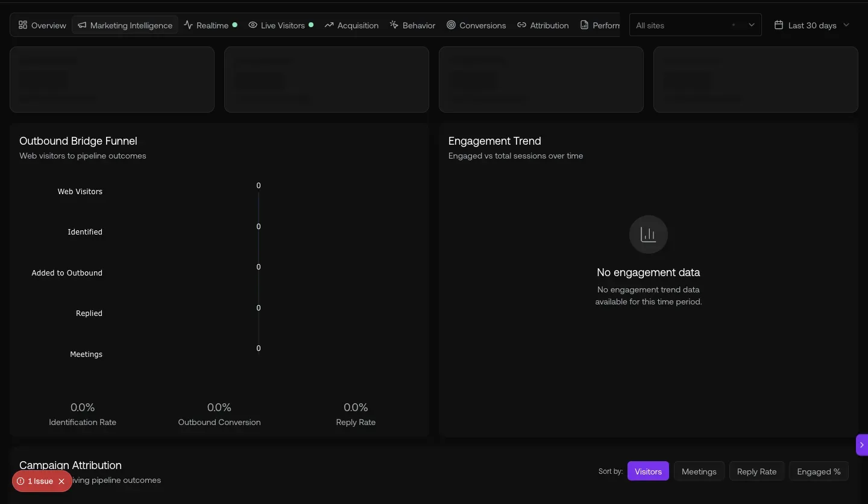Sort campaigns by Engaged %

click(819, 471)
